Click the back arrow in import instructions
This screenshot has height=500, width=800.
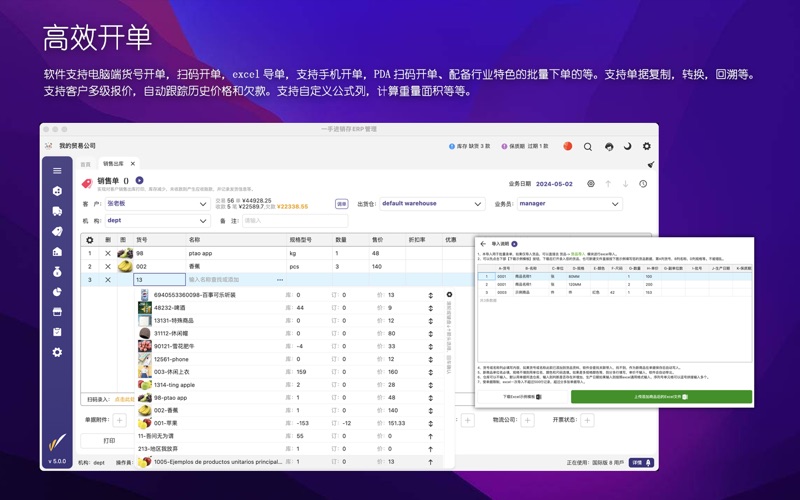tap(483, 244)
